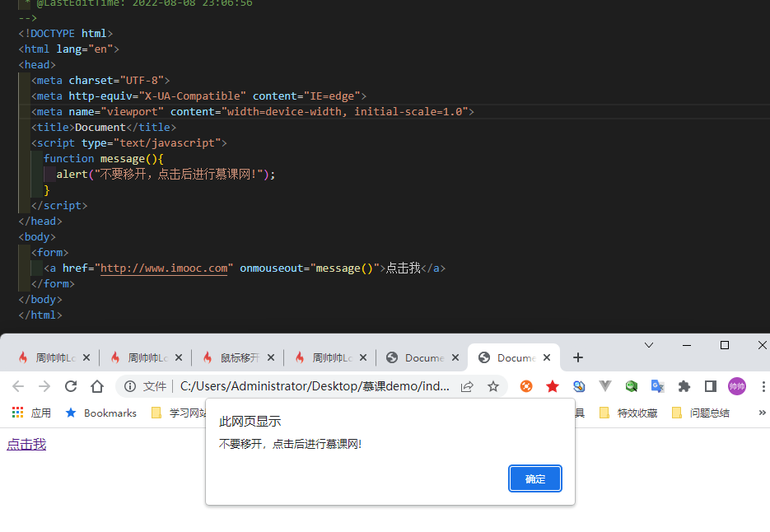The width and height of the screenshot is (770, 532).
Task: Click the gray Vue DevTools extension icon
Action: coord(605,385)
